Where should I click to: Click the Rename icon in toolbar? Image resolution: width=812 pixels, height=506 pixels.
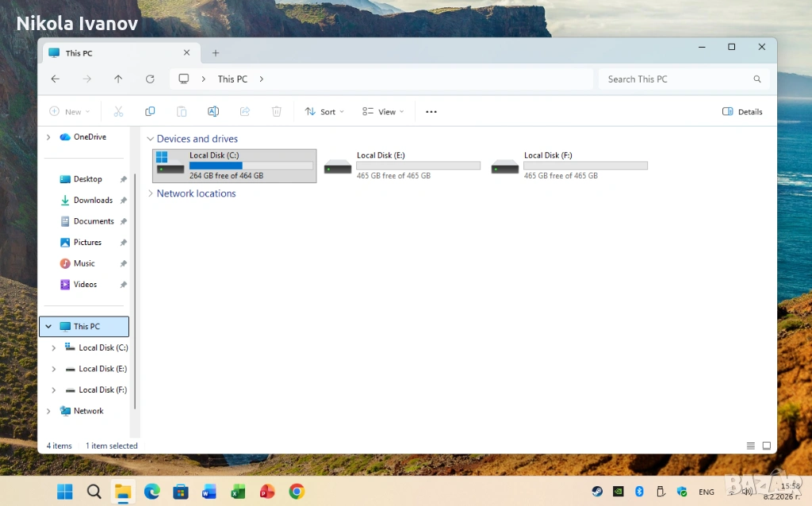coord(213,112)
